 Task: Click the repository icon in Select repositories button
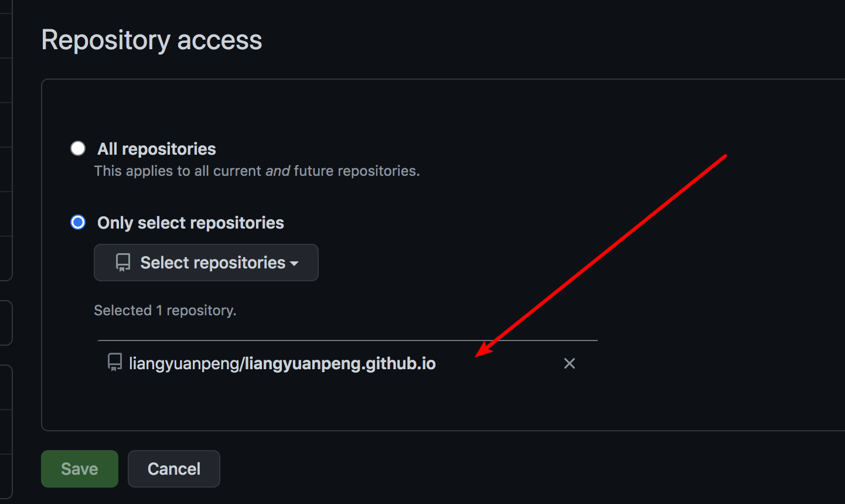(123, 263)
